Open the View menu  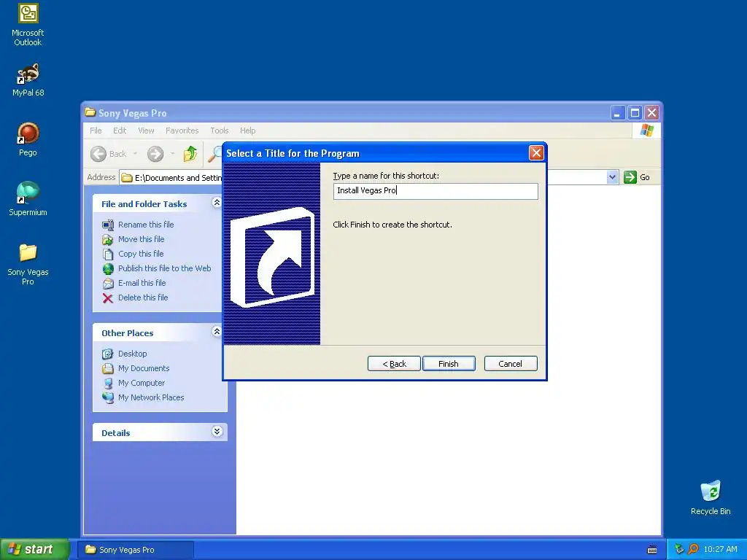[x=146, y=131]
